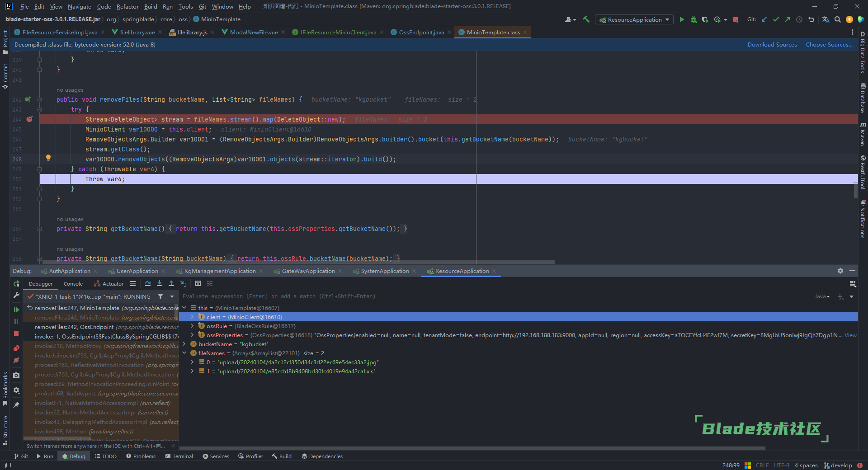Click Git Push green arrow icon
Screen dimensions: 868x470
pos(788,19)
